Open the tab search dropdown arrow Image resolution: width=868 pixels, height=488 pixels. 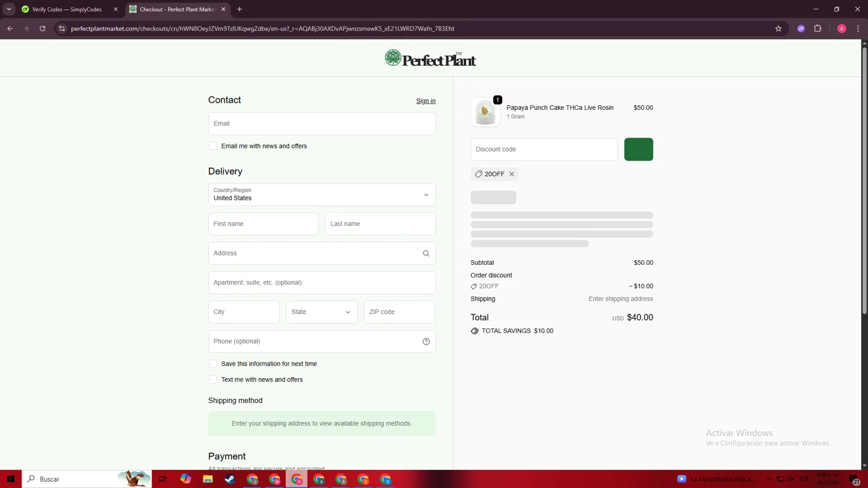9,9
